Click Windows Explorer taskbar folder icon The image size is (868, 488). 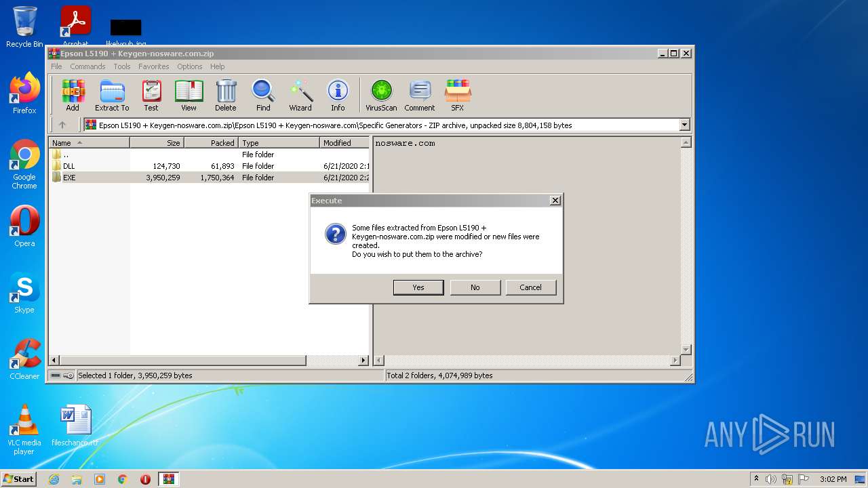[x=77, y=479]
